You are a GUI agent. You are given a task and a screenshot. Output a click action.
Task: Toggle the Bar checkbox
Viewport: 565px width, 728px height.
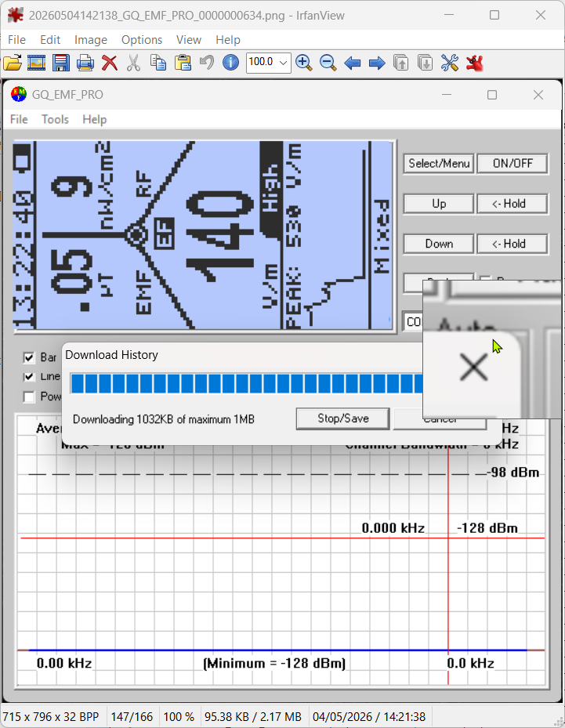29,357
